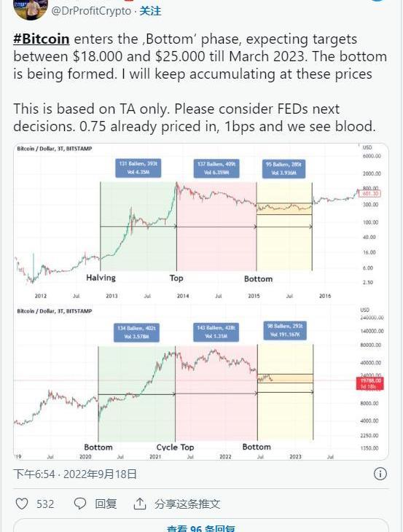The image size is (403, 532).
Task: Like the tweet with the heart icon
Action: coord(22,504)
